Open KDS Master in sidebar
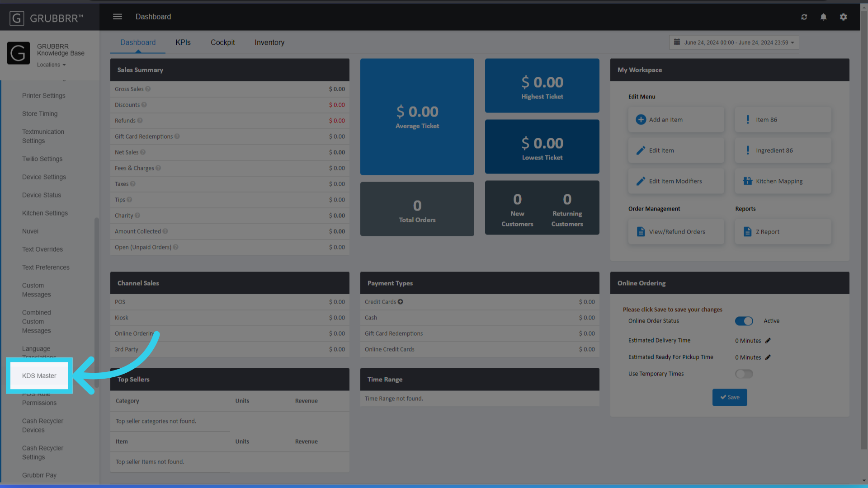 tap(39, 376)
